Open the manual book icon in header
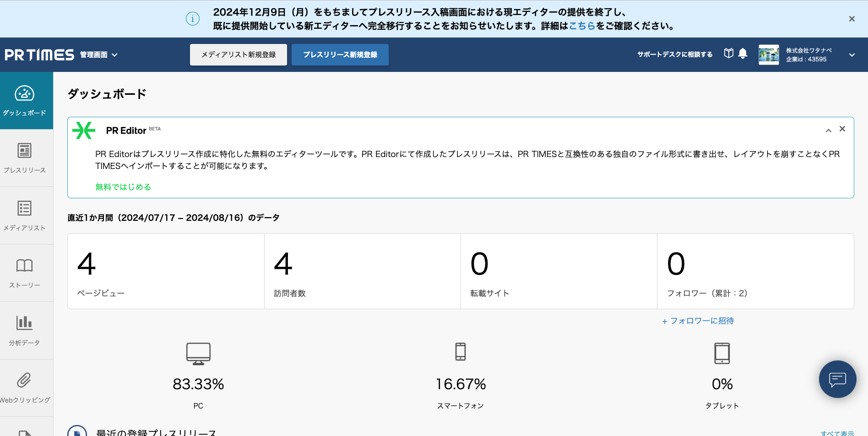Screen dimensions: 868x436 point(728,53)
